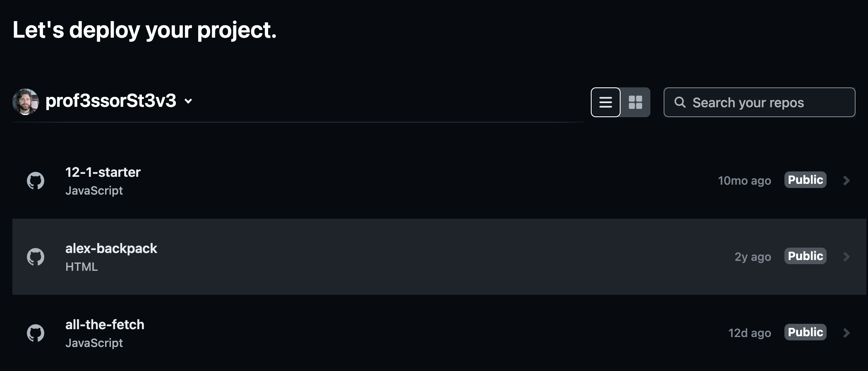Click the 10mo ago timestamp on 12-1-starter
This screenshot has height=371, width=868.
pyautogui.click(x=744, y=181)
